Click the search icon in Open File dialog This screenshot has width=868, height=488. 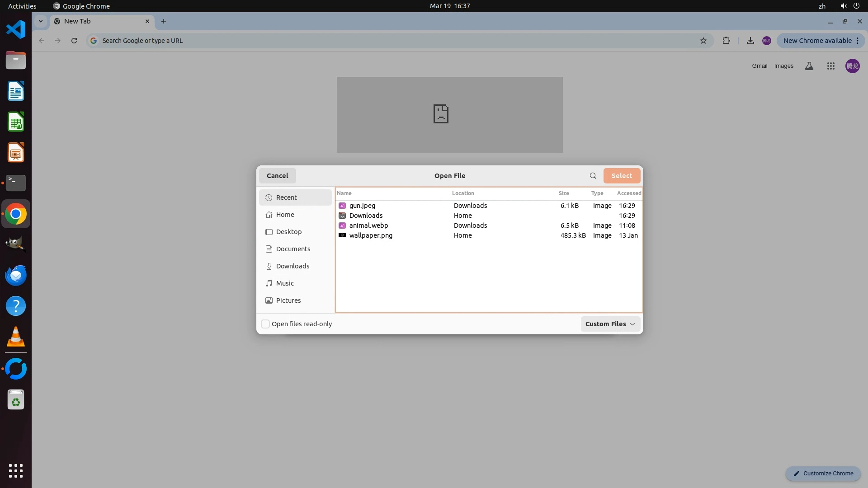click(593, 176)
